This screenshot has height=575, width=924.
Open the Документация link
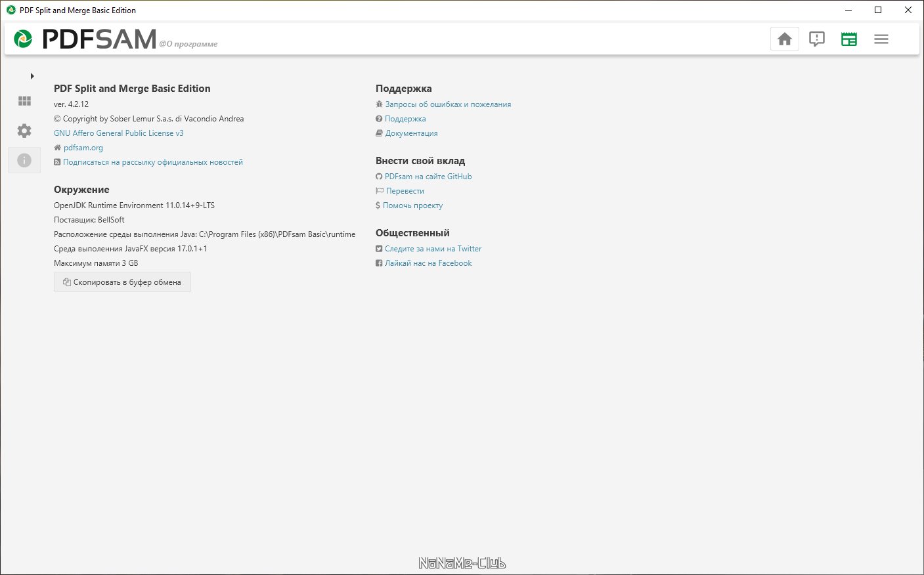(411, 133)
